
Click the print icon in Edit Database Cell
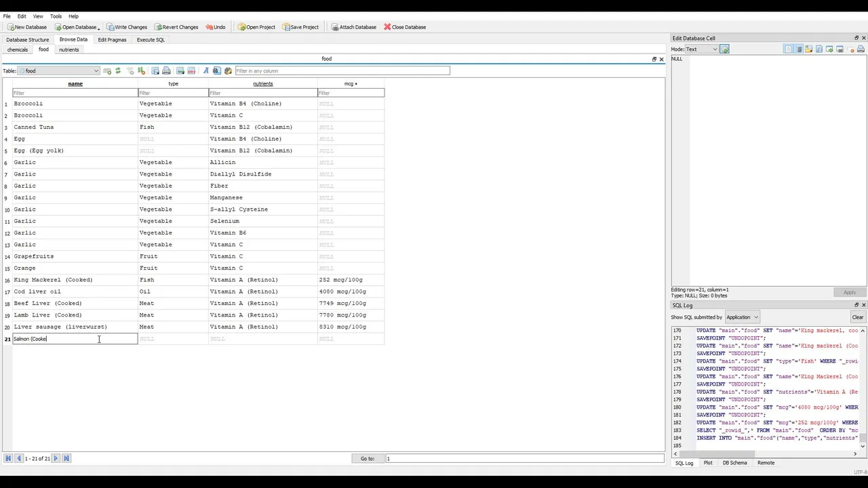click(x=861, y=49)
